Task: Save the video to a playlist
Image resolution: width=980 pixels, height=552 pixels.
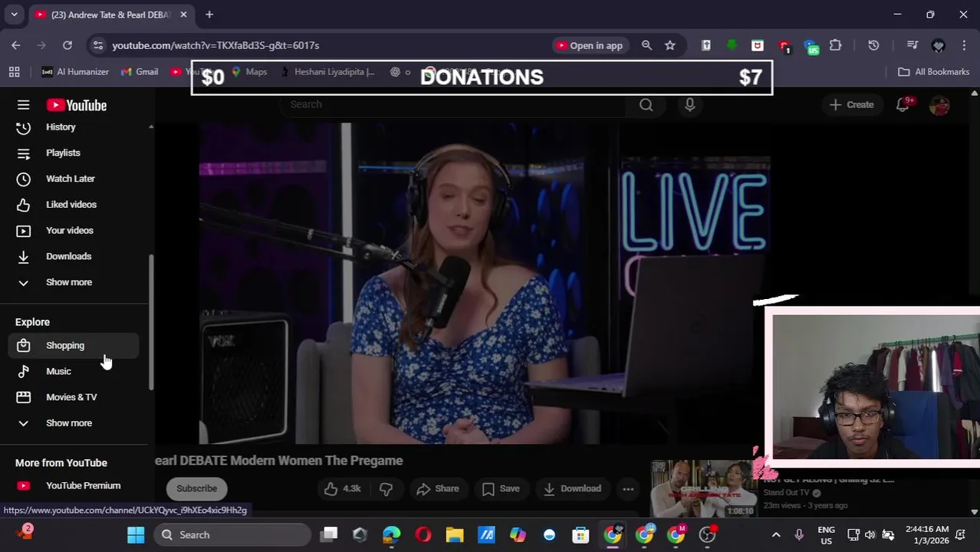Action: pyautogui.click(x=501, y=488)
